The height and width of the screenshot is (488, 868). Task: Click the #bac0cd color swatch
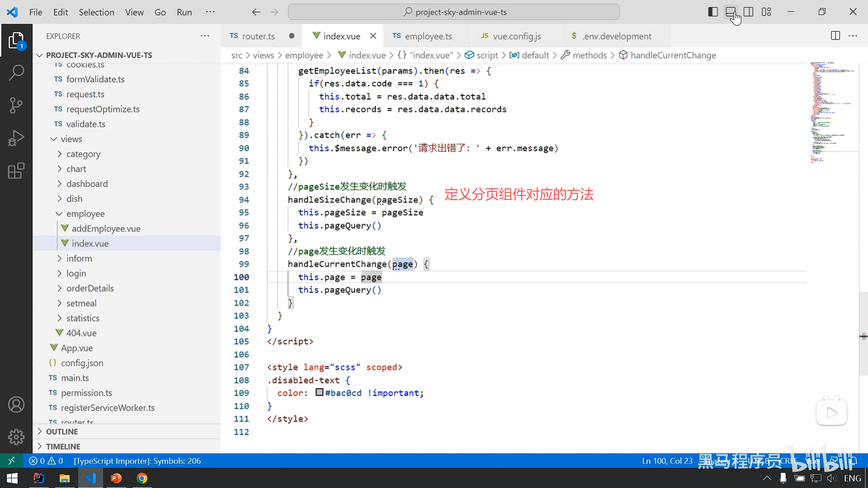(x=319, y=392)
